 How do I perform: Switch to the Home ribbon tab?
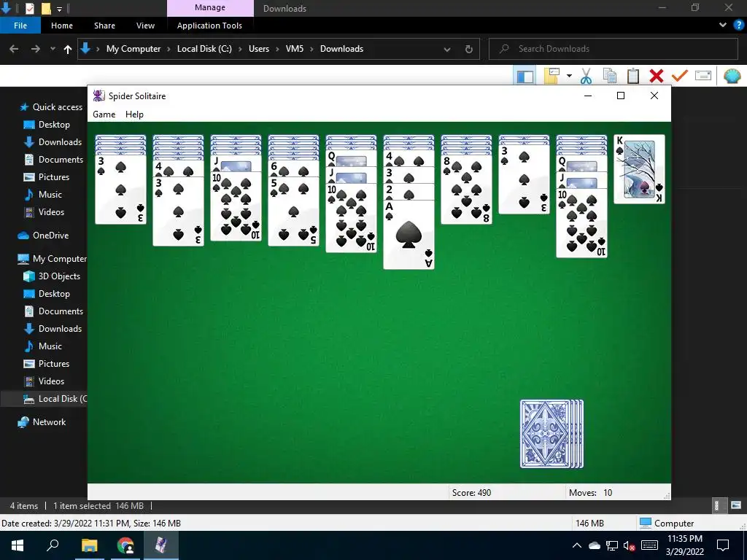62,26
